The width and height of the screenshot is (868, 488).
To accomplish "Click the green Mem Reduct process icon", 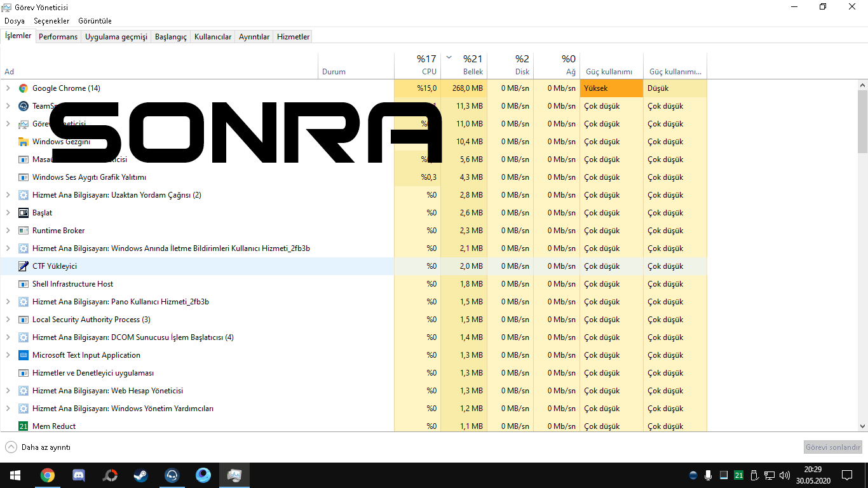I will tap(24, 426).
